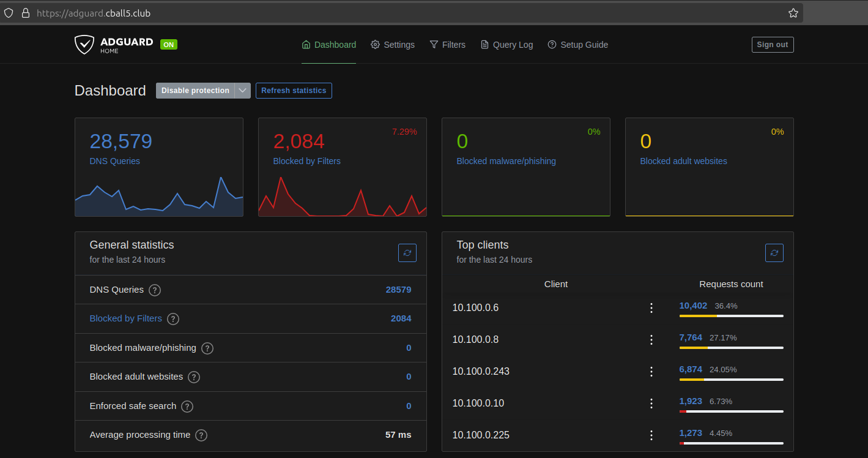Image resolution: width=868 pixels, height=458 pixels.
Task: Click the green ON status badge
Action: (x=169, y=45)
